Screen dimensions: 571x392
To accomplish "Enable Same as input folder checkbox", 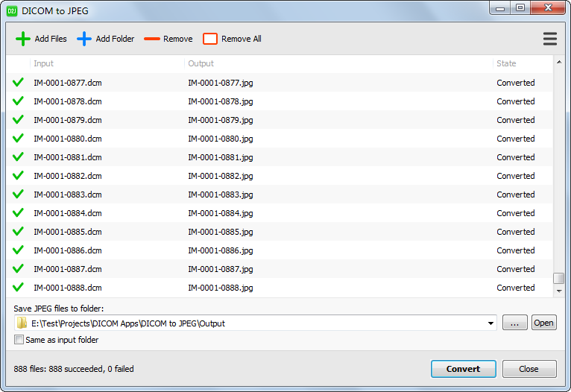I will tap(19, 340).
